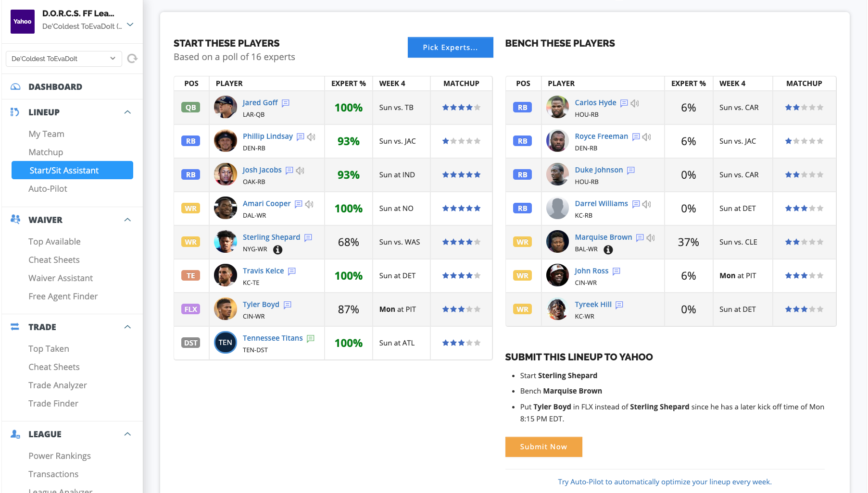Click the Tennessee Titans TEN badge

(226, 343)
